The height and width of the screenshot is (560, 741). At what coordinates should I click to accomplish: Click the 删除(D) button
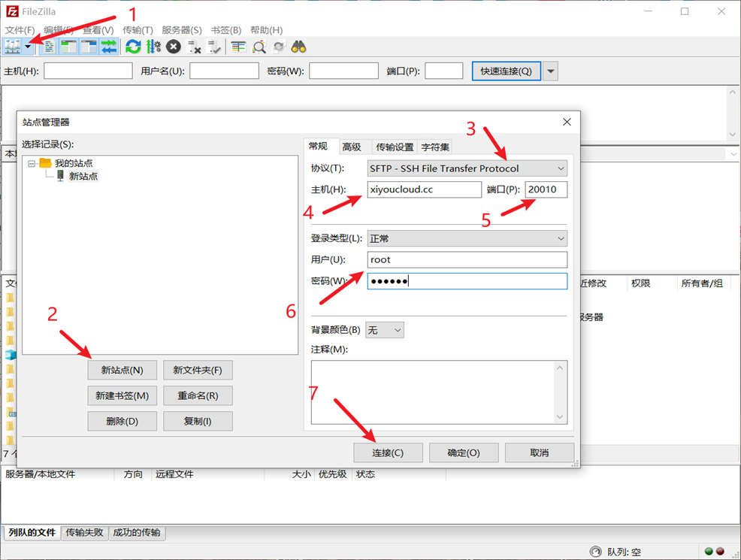pyautogui.click(x=122, y=421)
